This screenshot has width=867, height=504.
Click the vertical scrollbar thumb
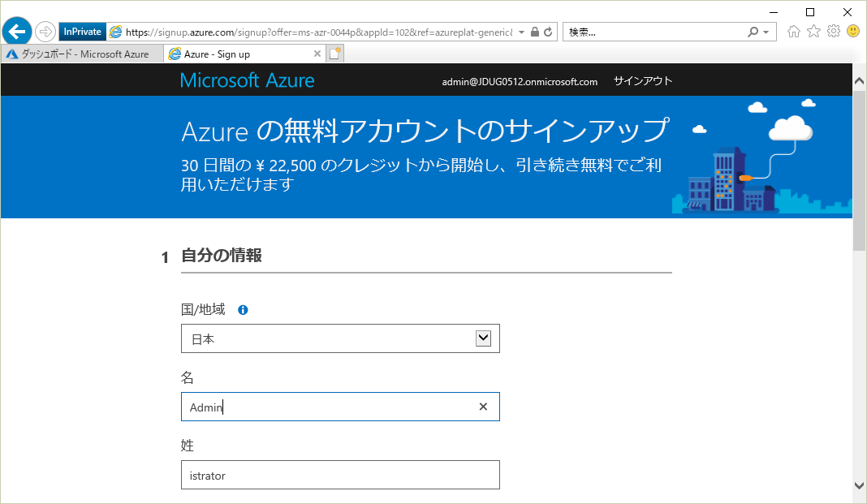point(859,170)
